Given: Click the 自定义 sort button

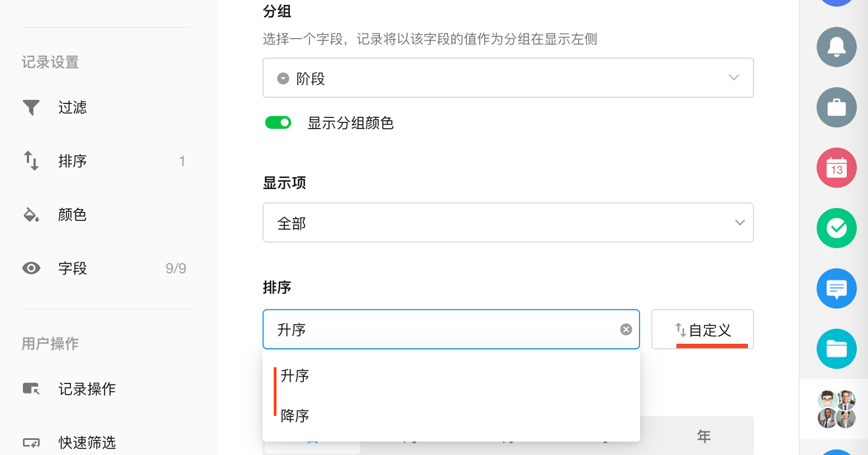Looking at the screenshot, I should tap(702, 330).
